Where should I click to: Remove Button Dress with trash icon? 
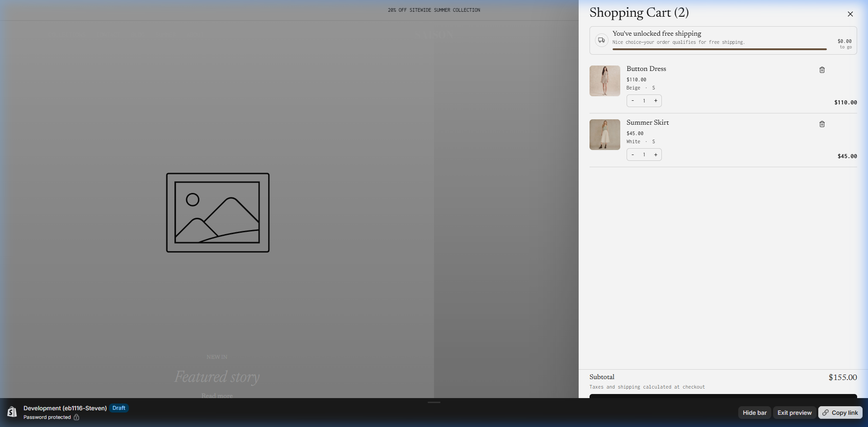tap(822, 70)
